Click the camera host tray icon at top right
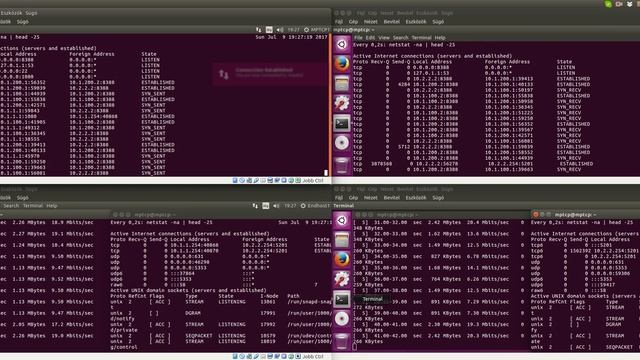 (x=619, y=4)
